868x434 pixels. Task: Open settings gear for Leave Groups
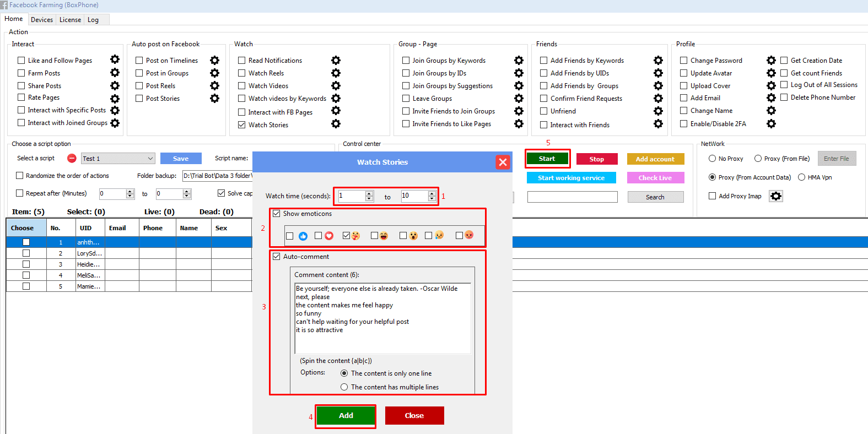519,98
